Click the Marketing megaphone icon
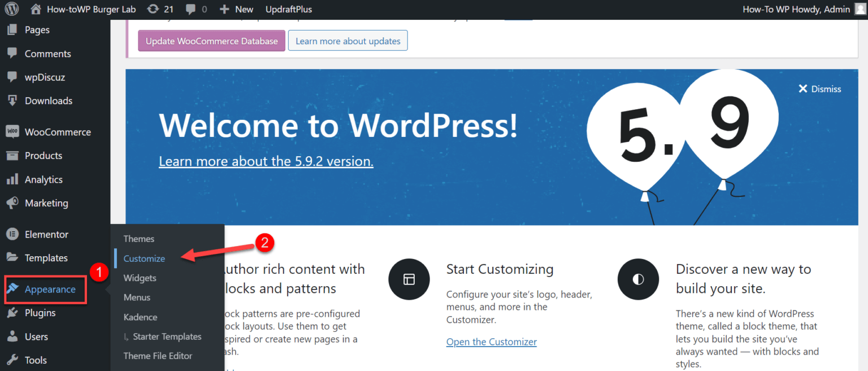 click(x=12, y=203)
